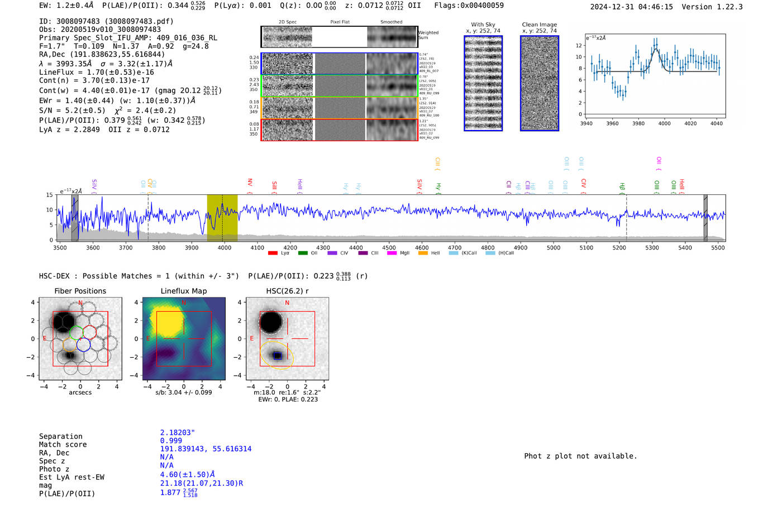Click the orange fiber circle in Fiber Positions
This screenshot has width=782, height=532.
[x=70, y=345]
